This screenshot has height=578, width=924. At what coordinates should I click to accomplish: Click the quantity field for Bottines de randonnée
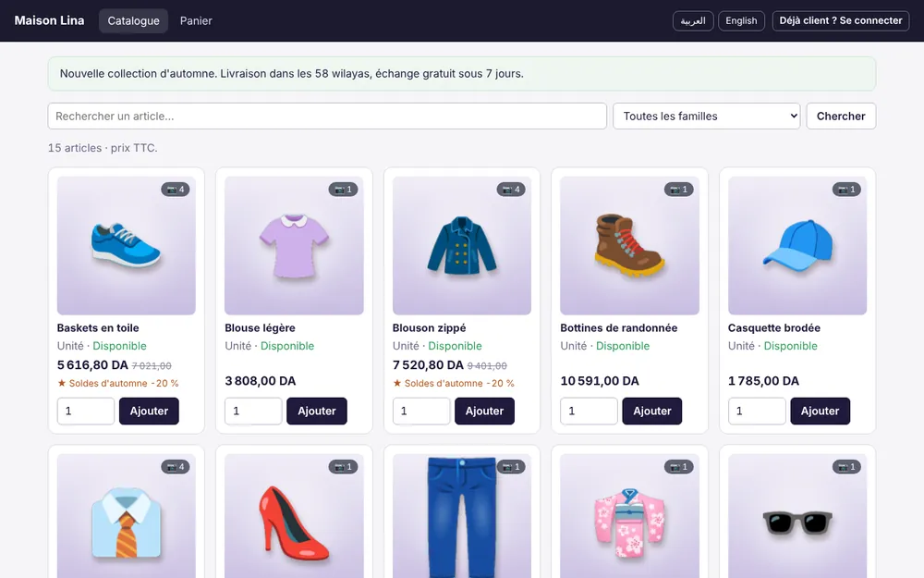point(589,412)
